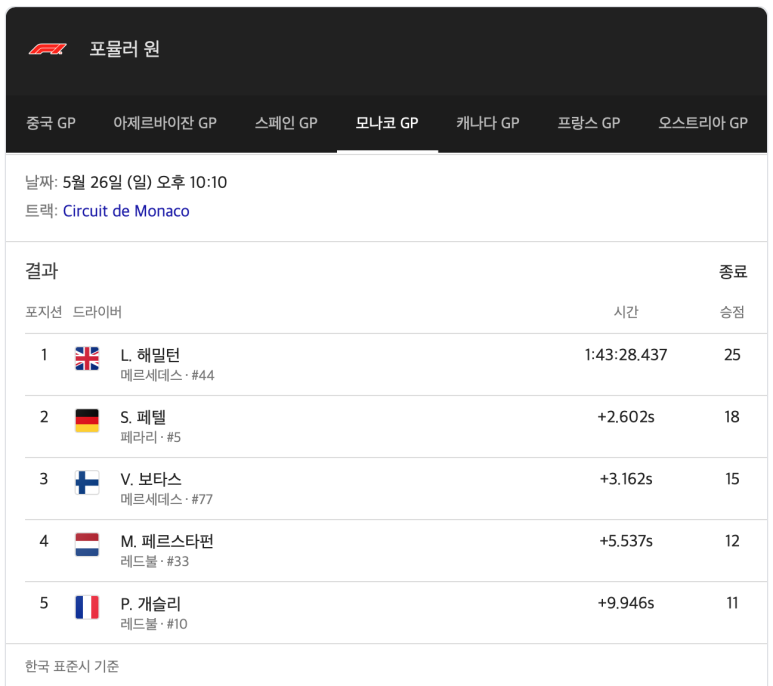
Task: Click the 승점 column header
Action: click(732, 312)
